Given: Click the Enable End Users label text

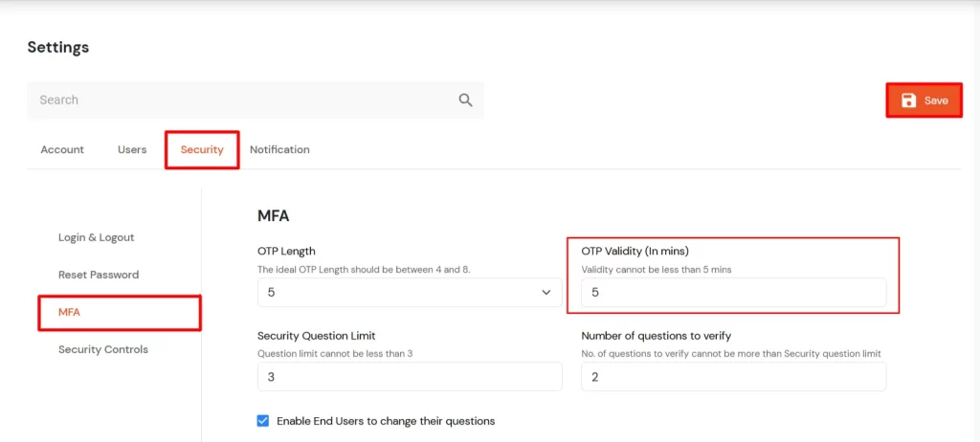Looking at the screenshot, I should click(386, 421).
